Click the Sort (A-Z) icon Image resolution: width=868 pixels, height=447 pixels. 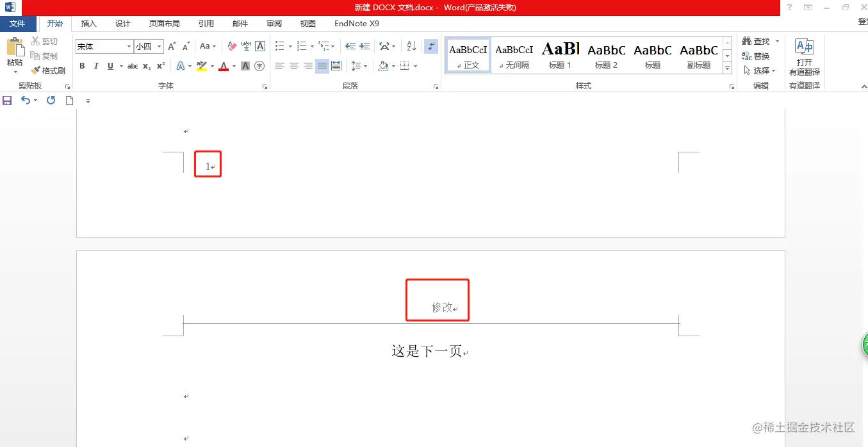click(x=411, y=47)
